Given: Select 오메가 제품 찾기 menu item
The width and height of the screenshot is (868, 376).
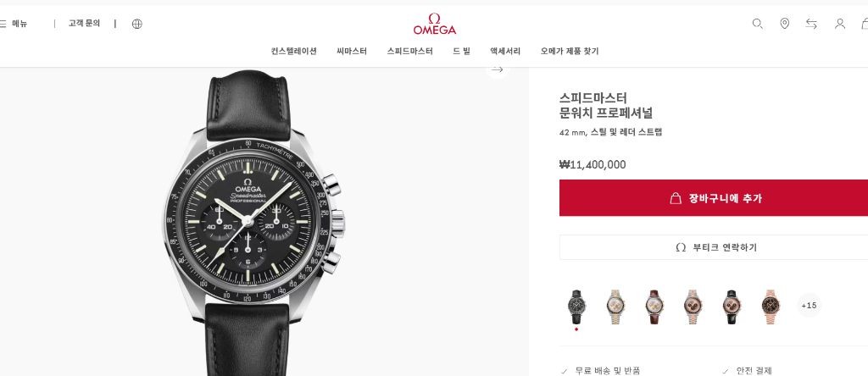Looking at the screenshot, I should [x=570, y=52].
